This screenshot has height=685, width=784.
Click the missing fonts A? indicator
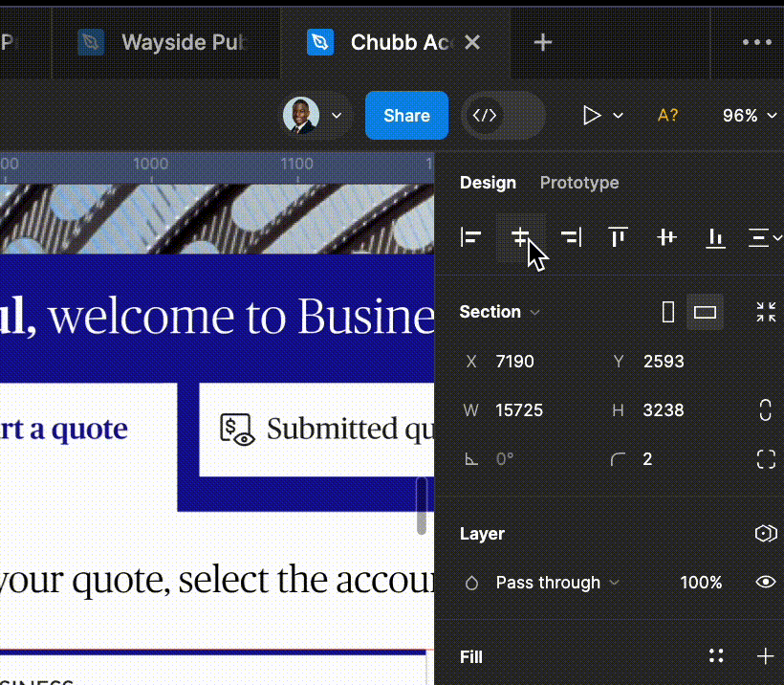(667, 116)
